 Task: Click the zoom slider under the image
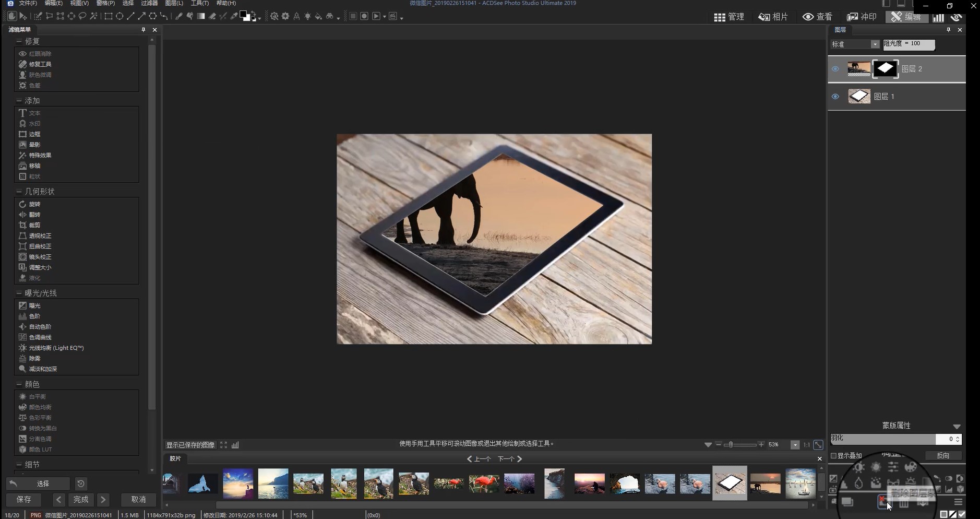[739, 445]
